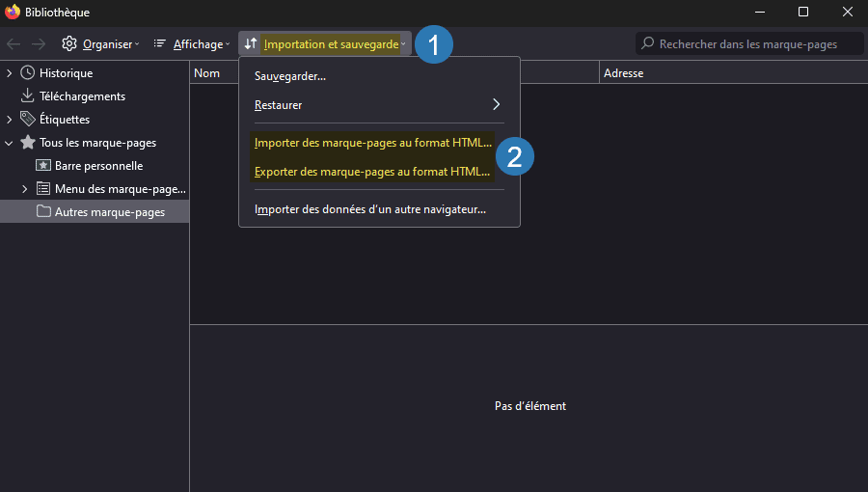Click the Affichage list icon
This screenshot has height=492, width=868.
[159, 43]
